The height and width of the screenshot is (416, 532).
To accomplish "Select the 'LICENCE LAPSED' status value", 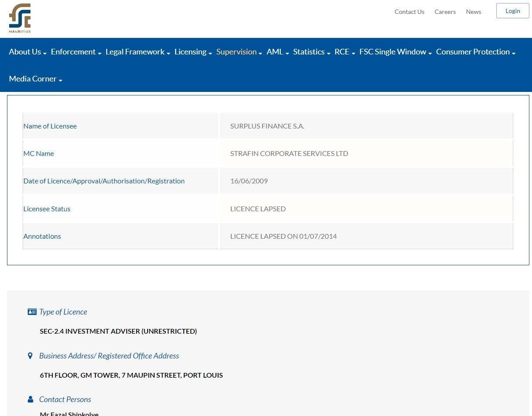I will (x=258, y=209).
